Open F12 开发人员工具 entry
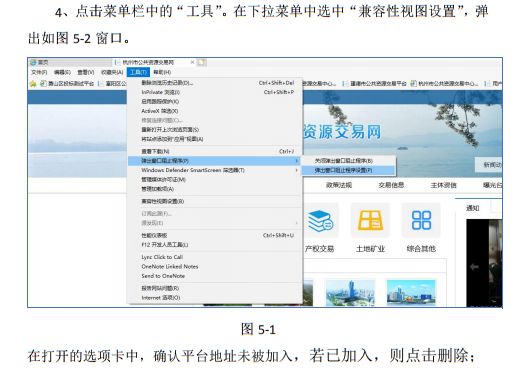This screenshot has width=524, height=379. tap(215, 245)
